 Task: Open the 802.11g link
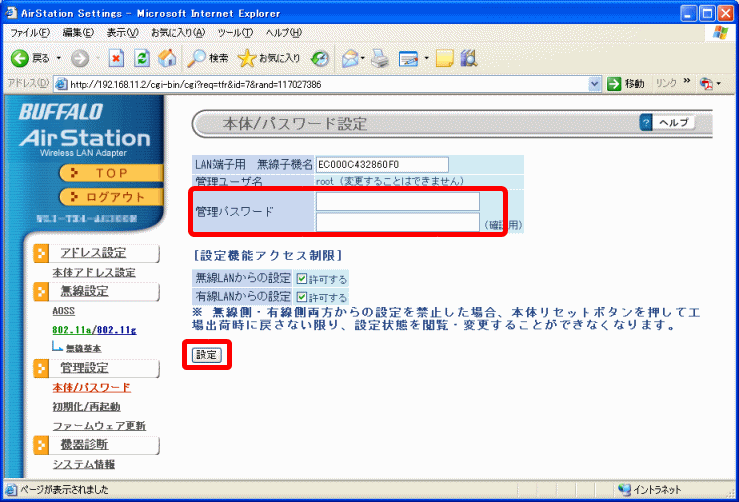116,330
